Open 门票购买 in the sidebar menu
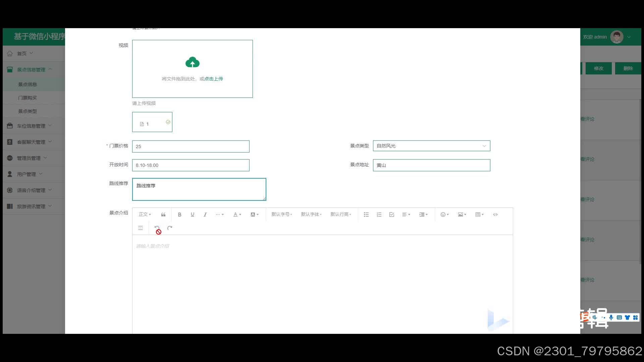 click(x=28, y=98)
